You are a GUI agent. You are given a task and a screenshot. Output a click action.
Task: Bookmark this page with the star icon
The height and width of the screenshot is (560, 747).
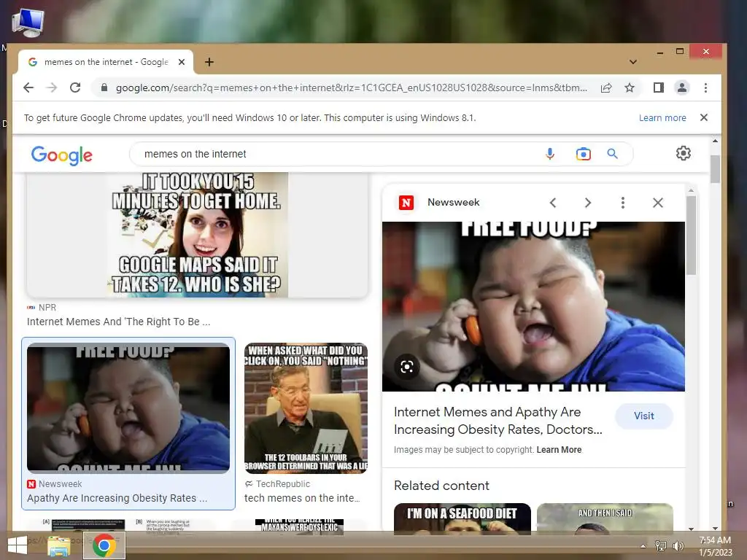630,87
